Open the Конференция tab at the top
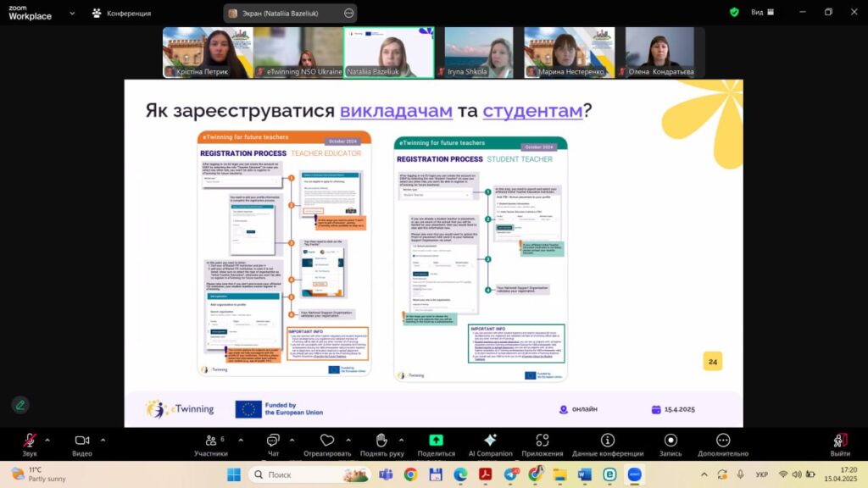The height and width of the screenshot is (488, 868). (x=121, y=14)
